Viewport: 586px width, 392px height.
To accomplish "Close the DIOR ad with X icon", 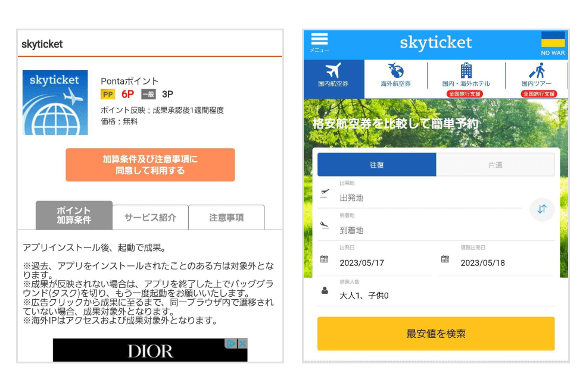I will (x=242, y=343).
